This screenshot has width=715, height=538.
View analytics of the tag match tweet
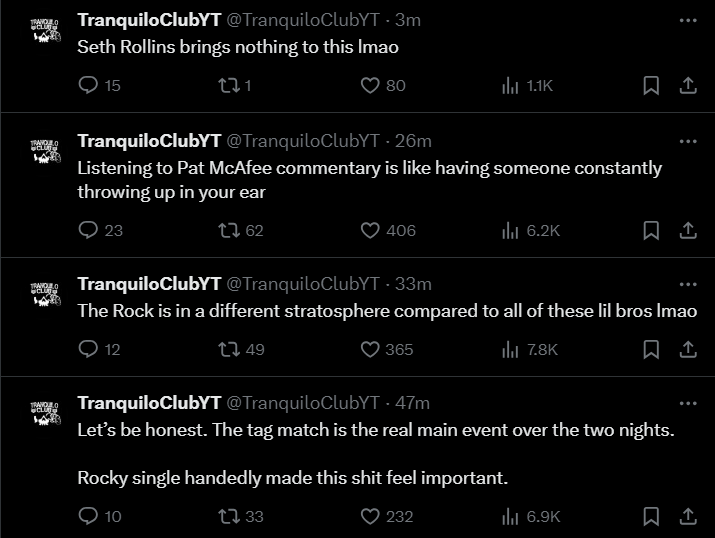coord(510,516)
